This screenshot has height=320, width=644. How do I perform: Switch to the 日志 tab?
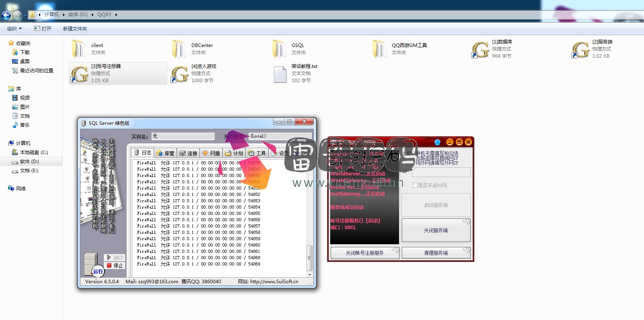coord(142,152)
